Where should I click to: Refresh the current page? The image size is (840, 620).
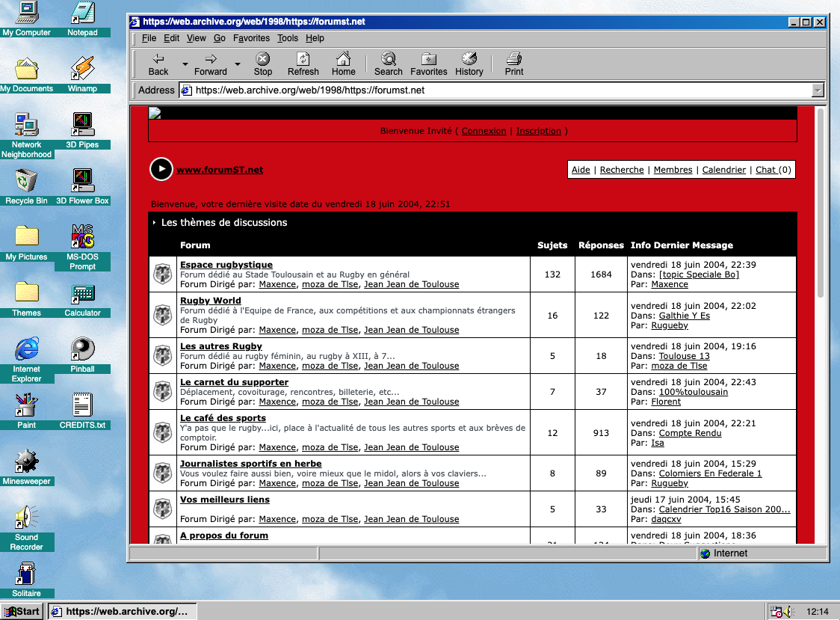(x=303, y=64)
